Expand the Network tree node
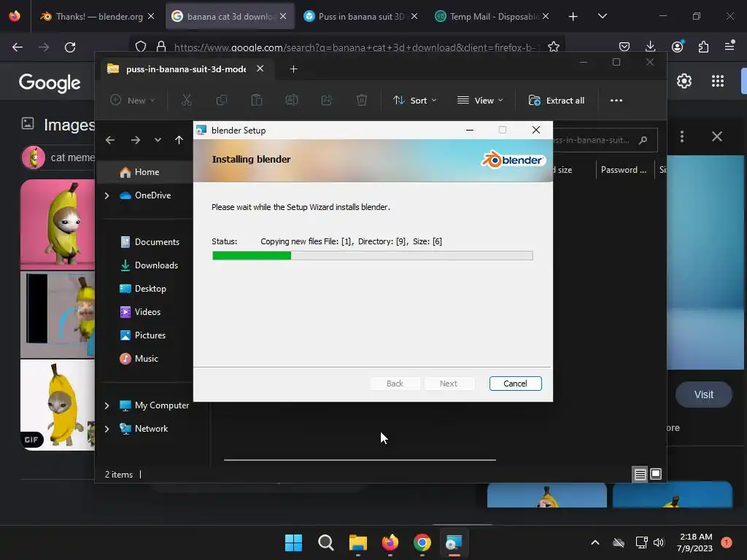This screenshot has width=747, height=560. [107, 429]
